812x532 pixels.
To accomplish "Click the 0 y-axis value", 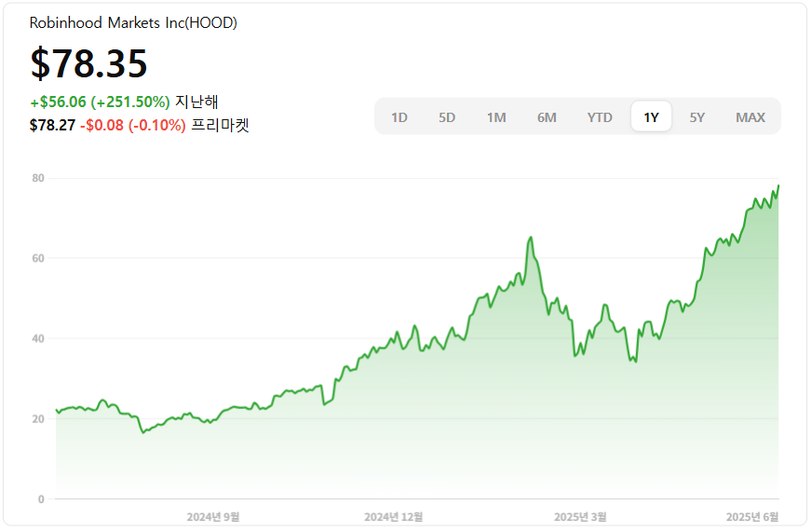I will pos(41,499).
